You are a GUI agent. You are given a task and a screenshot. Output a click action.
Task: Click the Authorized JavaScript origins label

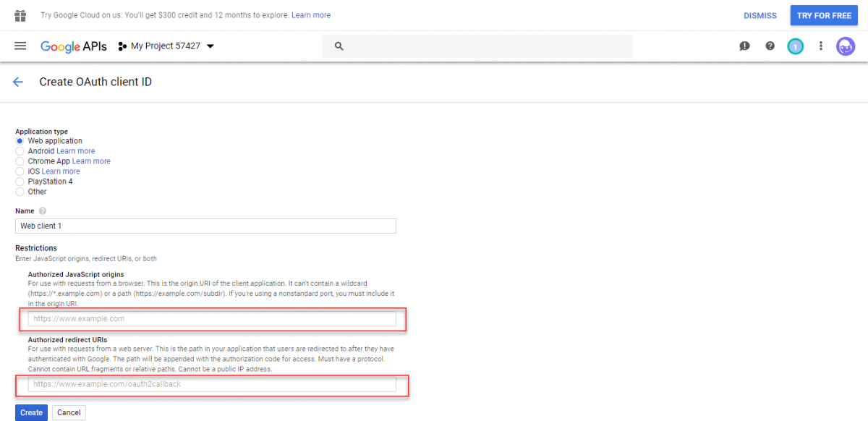click(76, 274)
